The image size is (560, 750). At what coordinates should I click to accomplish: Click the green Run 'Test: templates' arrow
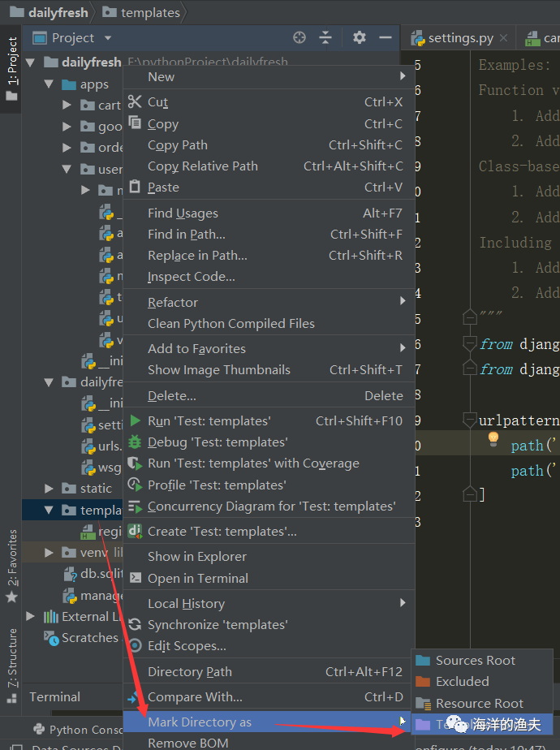point(136,420)
